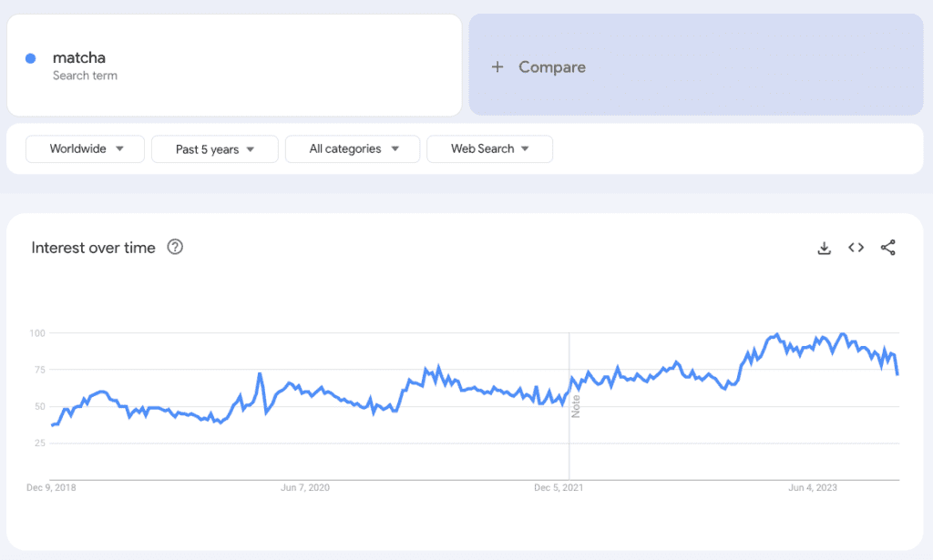This screenshot has height=560, width=933.
Task: Click the Interest over time heading
Action: point(94,247)
